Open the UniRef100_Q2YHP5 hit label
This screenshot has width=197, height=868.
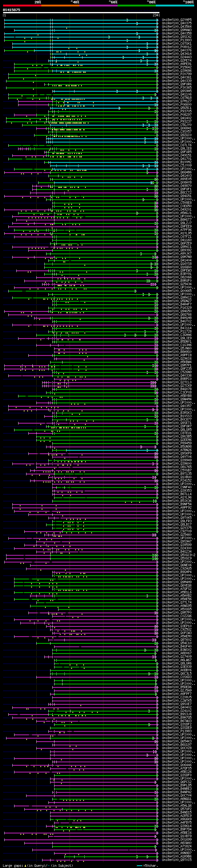(x=176, y=20)
